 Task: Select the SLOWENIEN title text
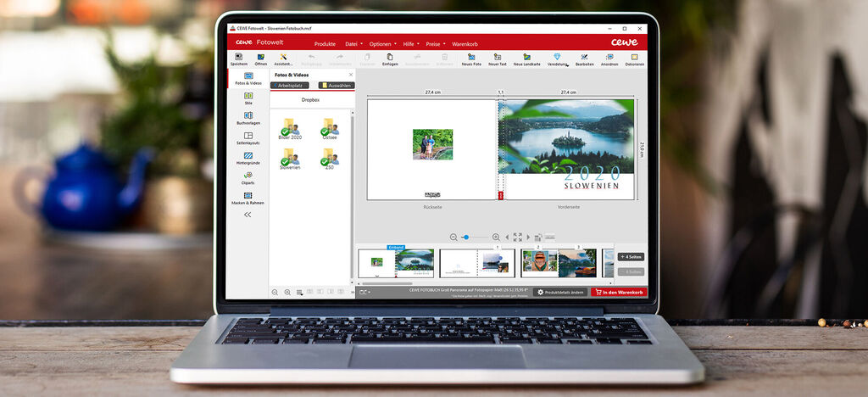click(591, 186)
